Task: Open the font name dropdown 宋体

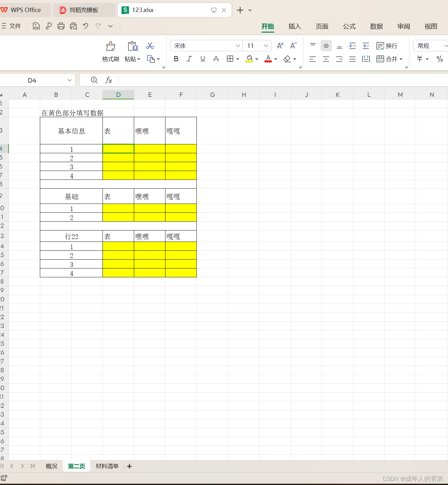Action: (238, 46)
